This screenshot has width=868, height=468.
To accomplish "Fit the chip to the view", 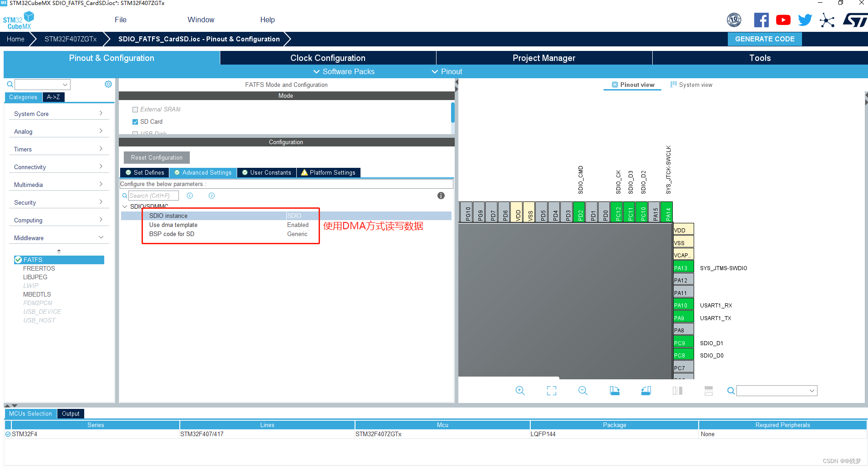I will click(x=552, y=391).
